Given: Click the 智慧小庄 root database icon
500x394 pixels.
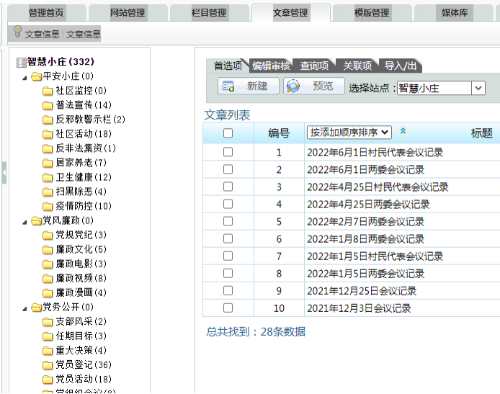Looking at the screenshot, I should [x=21, y=62].
